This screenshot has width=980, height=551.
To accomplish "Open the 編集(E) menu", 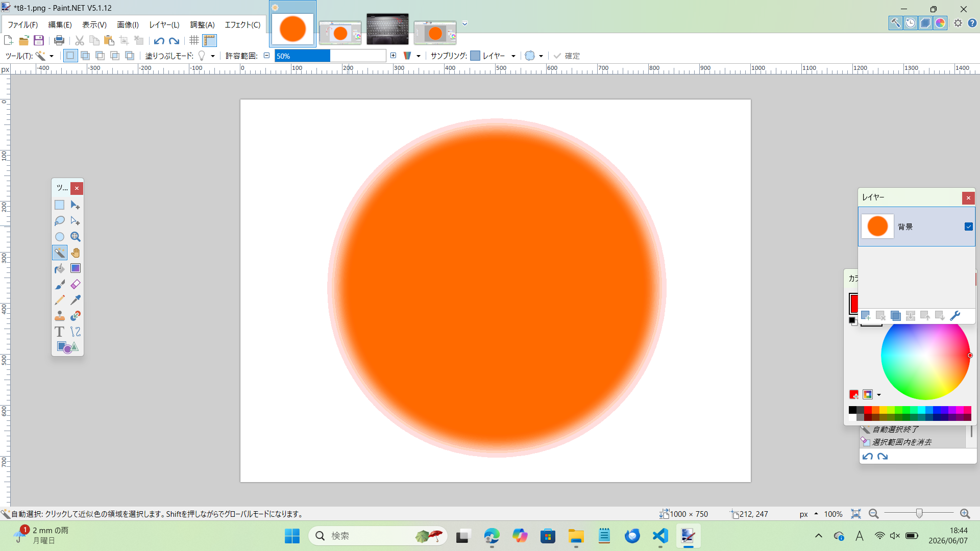I will [60, 24].
